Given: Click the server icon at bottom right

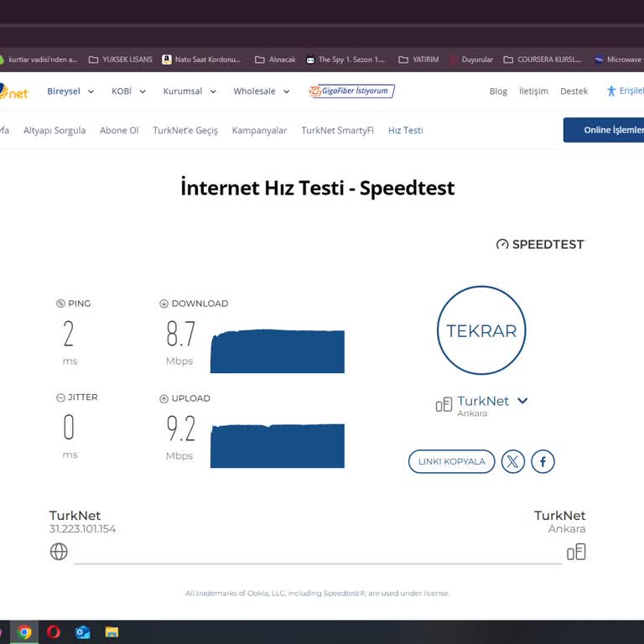Looking at the screenshot, I should (x=576, y=552).
